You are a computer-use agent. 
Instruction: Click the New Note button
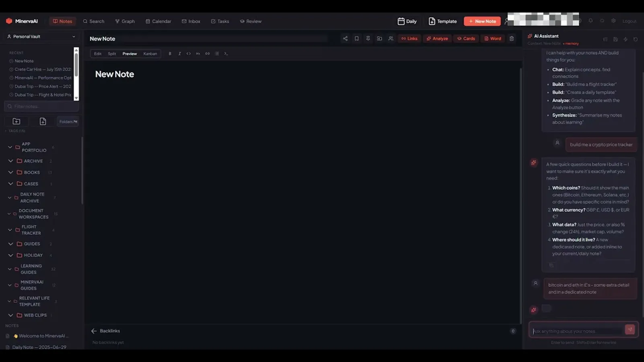click(x=482, y=21)
